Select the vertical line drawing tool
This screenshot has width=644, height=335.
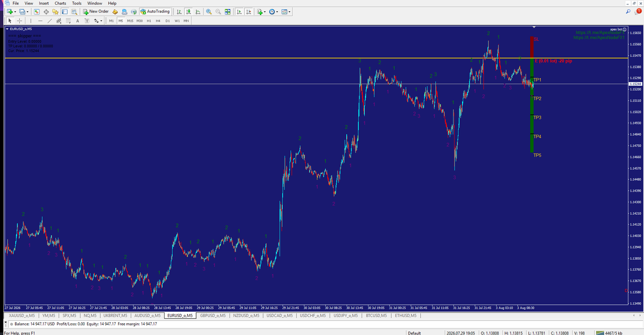31,21
